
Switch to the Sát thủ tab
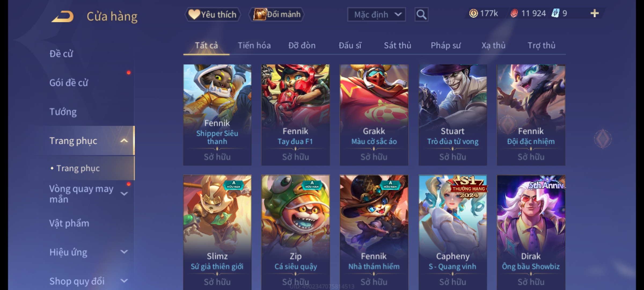[397, 46]
